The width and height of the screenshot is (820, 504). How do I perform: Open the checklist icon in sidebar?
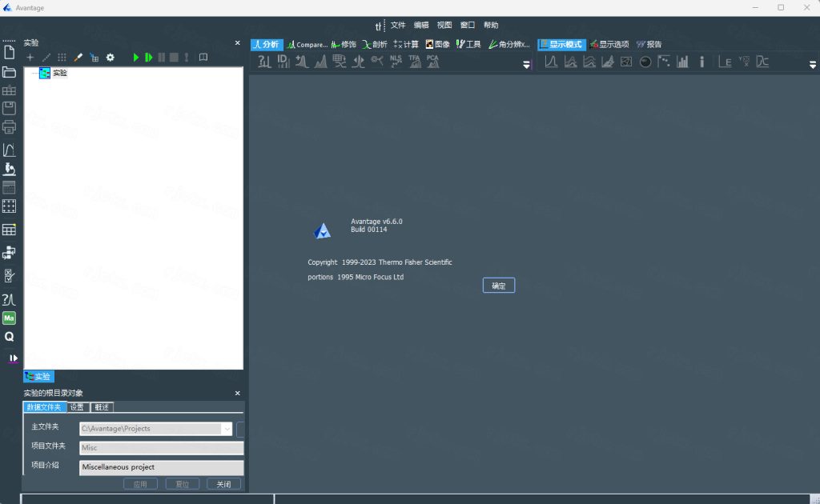pos(9,276)
